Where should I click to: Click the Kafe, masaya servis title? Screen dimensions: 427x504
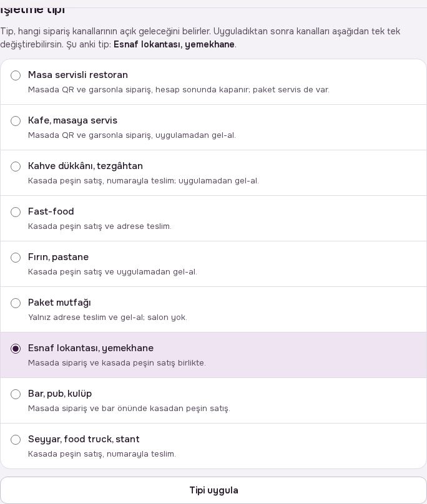72,120
